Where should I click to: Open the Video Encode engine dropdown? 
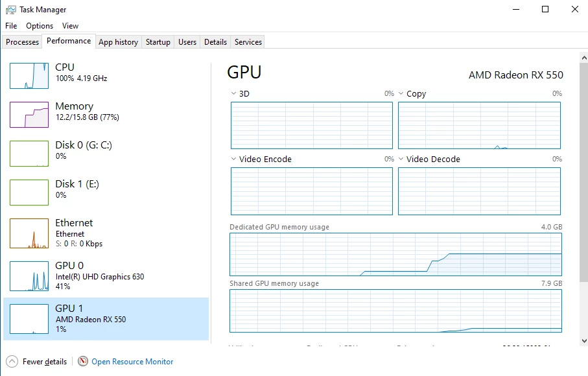(x=233, y=159)
